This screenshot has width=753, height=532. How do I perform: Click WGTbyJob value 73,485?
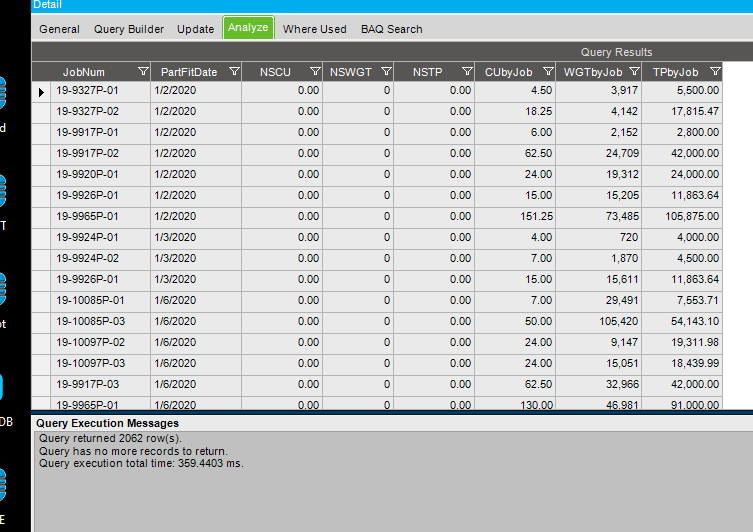(x=598, y=217)
